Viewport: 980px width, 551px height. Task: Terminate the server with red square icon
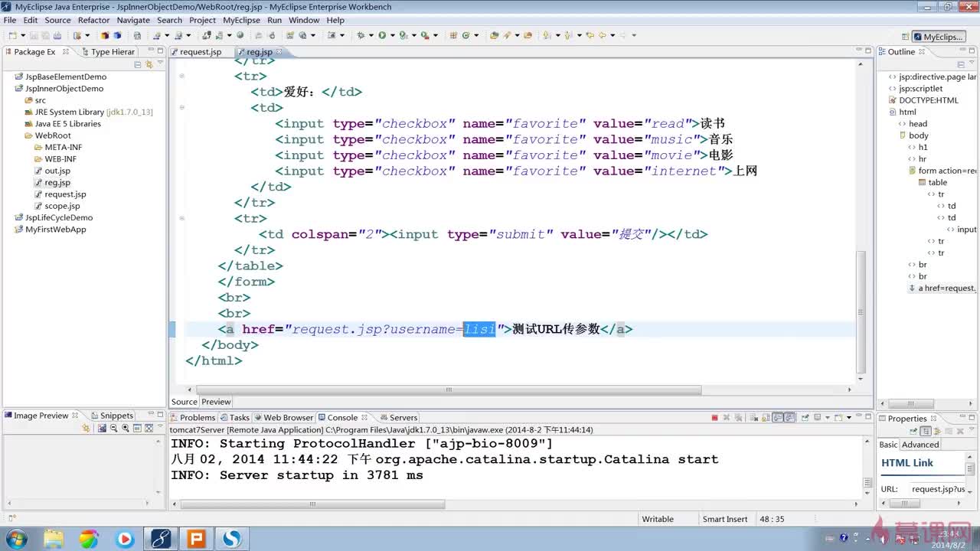[x=714, y=418]
